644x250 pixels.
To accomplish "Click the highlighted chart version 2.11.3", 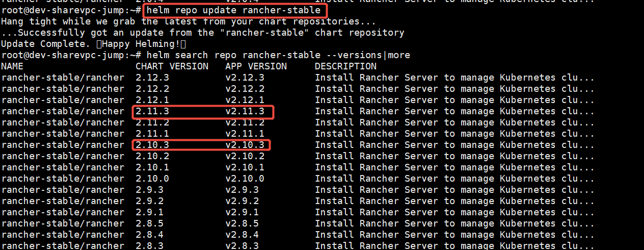I will point(152,111).
